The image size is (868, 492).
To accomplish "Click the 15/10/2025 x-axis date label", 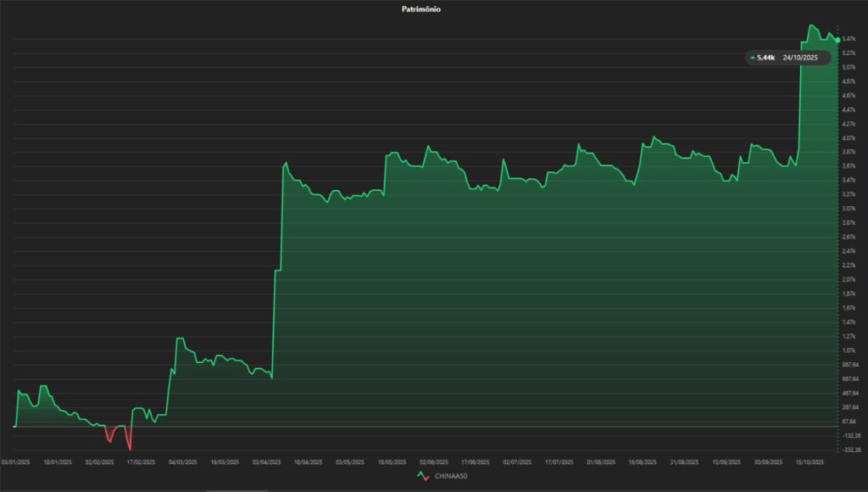I will 810,462.
